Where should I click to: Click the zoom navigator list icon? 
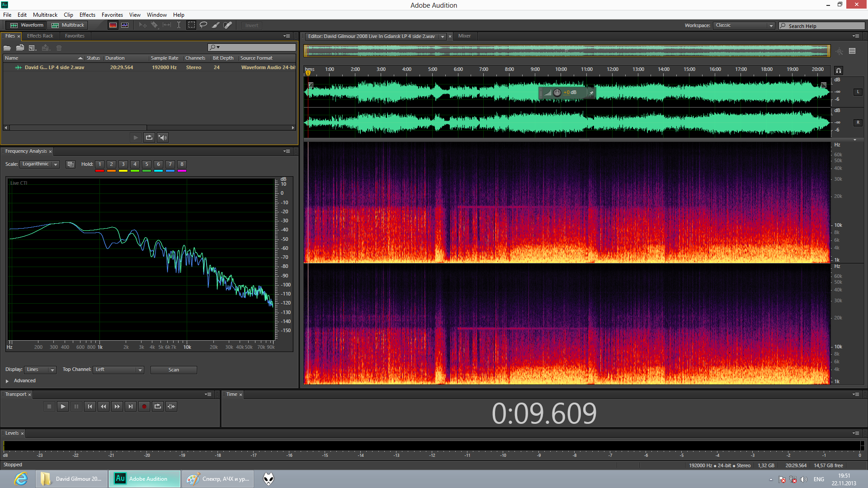pos(852,51)
